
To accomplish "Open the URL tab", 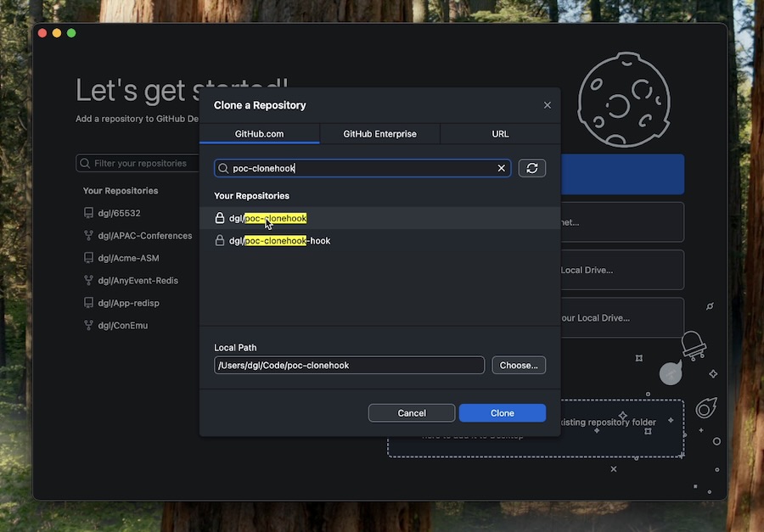I will tap(500, 134).
